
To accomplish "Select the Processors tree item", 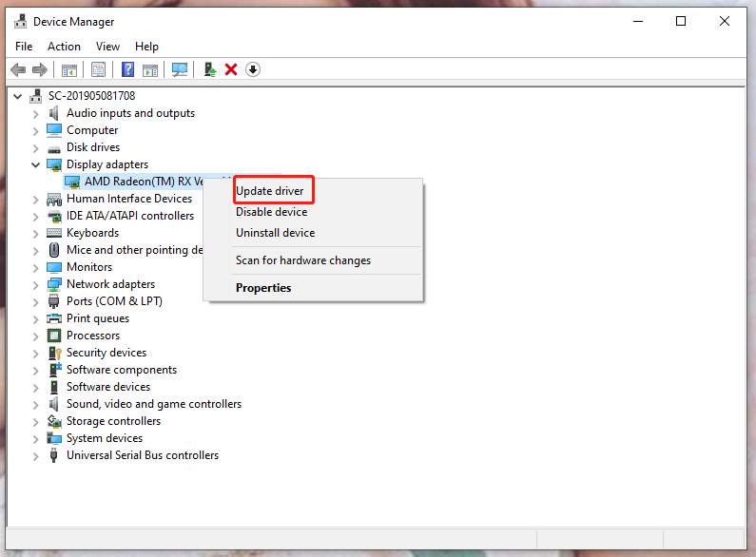I will 93,336.
